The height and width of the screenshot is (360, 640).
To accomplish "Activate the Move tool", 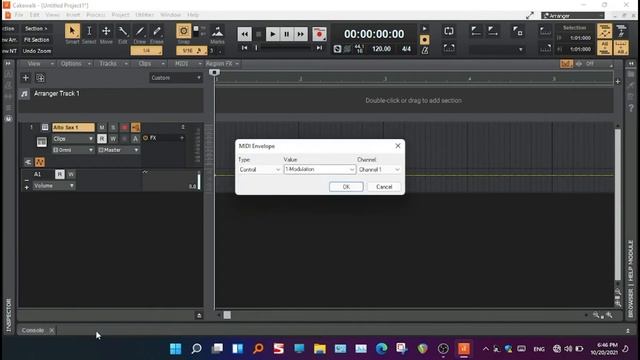I will coord(106,31).
